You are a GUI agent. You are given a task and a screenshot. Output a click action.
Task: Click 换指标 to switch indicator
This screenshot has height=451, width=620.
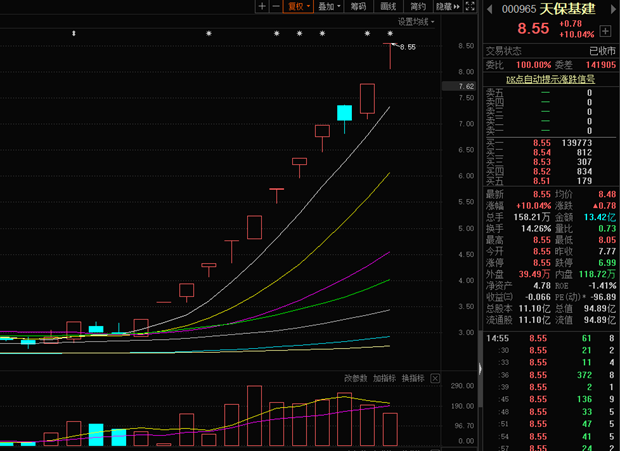413,379
